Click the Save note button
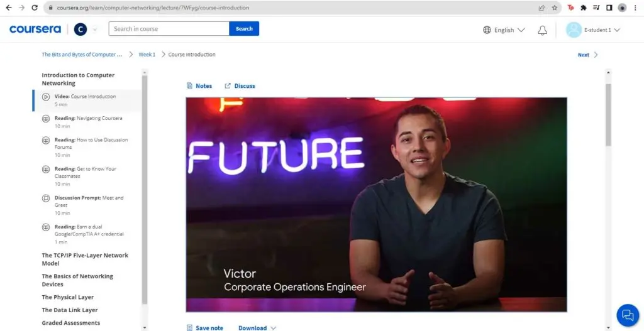644x331 pixels. click(x=204, y=328)
